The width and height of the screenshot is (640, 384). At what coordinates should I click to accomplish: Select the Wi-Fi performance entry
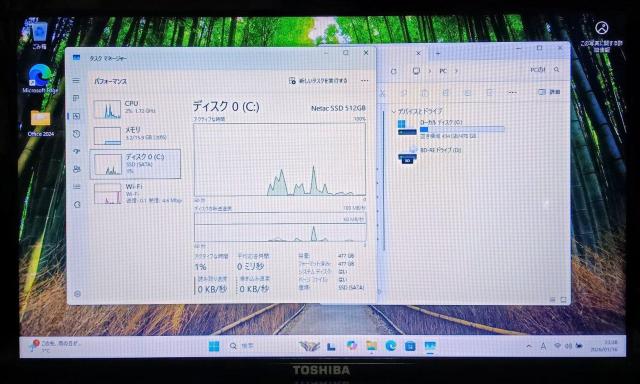pyautogui.click(x=136, y=193)
